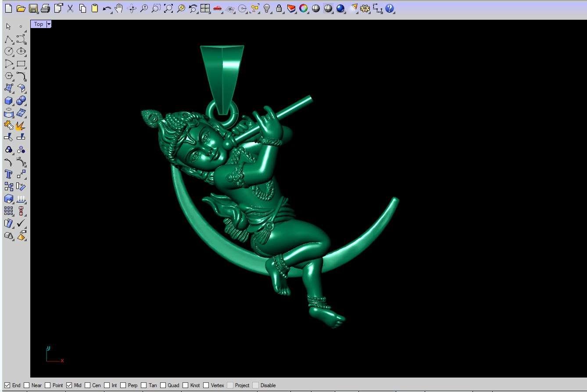Viewport: 587px width, 392px height.
Task: Uncheck the Mid osnap checkbox
Action: pyautogui.click(x=69, y=385)
